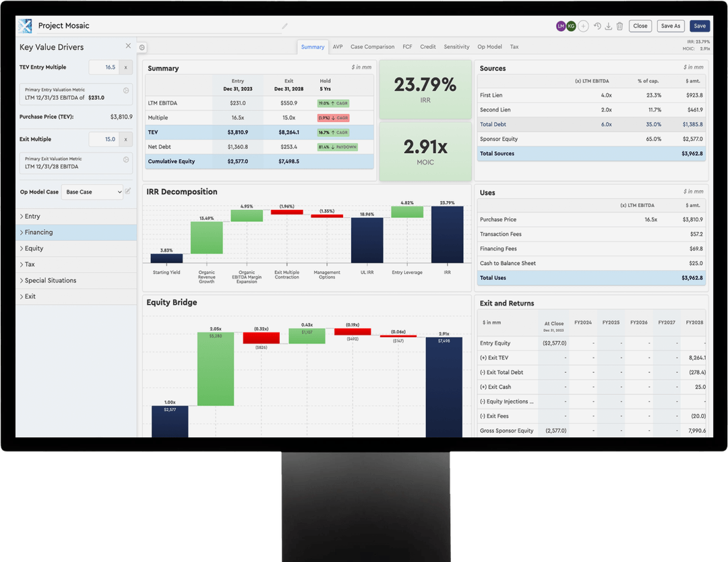Image resolution: width=728 pixels, height=562 pixels.
Task: Expand the Equity section
Action: [34, 248]
